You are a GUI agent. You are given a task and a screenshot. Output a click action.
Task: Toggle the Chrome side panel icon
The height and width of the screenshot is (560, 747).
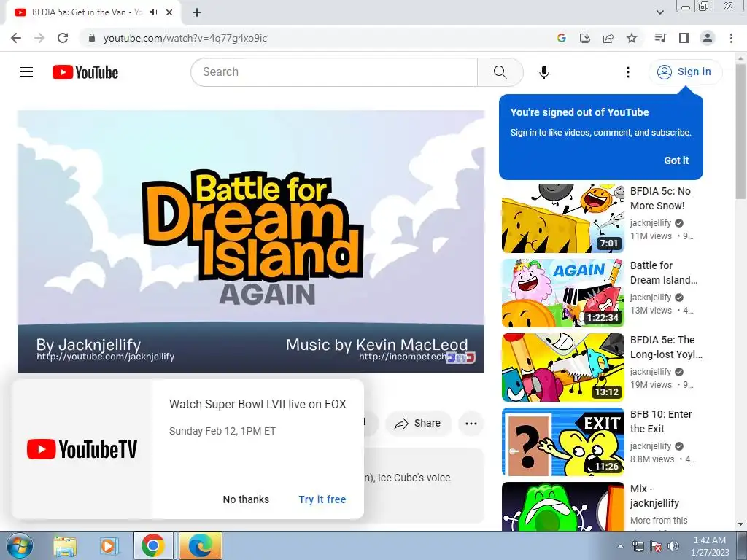(x=684, y=38)
